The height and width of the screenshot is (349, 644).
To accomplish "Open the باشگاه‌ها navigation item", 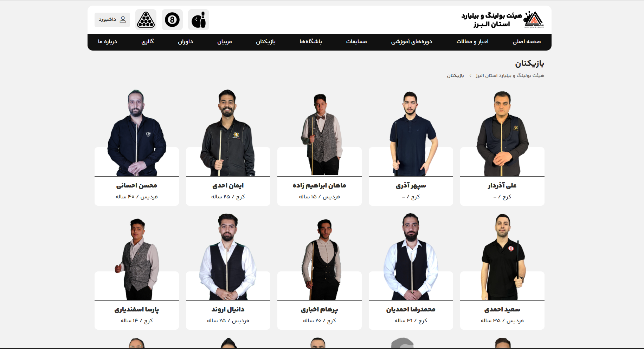I will (x=311, y=42).
